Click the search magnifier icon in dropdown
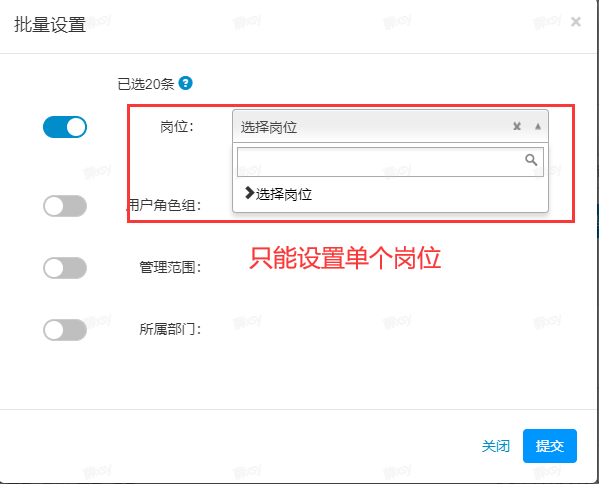Screen dimensions: 599x484 point(531,160)
